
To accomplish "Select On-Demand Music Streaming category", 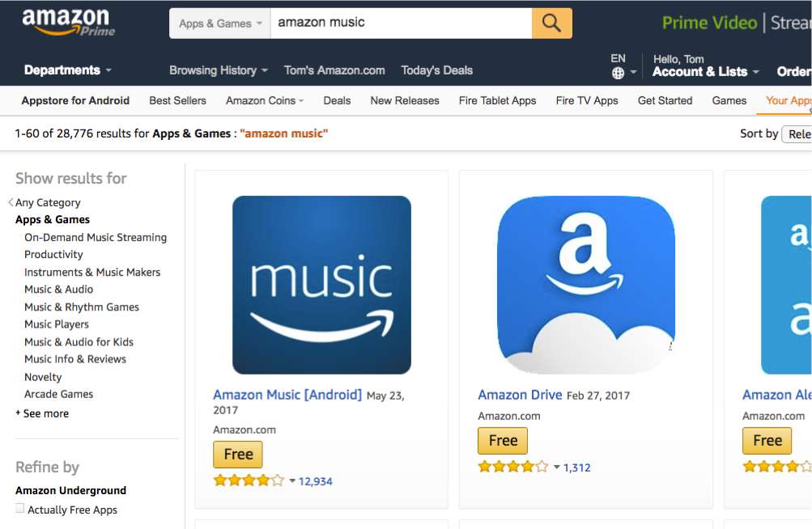I will click(x=95, y=237).
